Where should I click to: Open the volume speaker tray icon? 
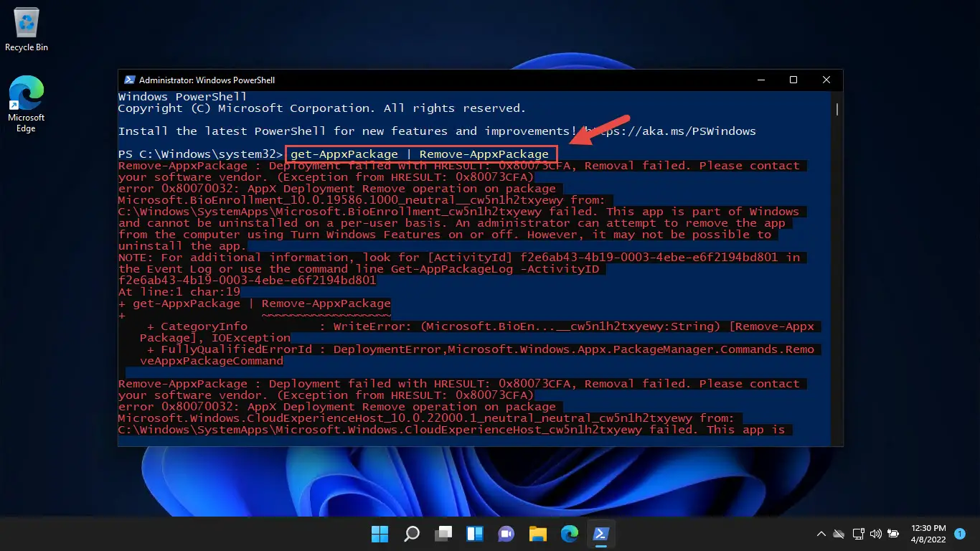click(x=875, y=534)
